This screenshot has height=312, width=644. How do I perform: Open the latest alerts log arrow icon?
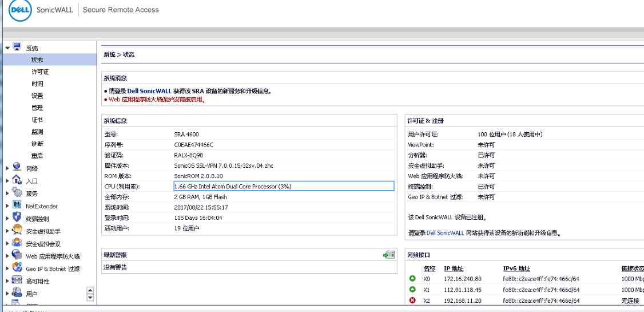coord(389,255)
